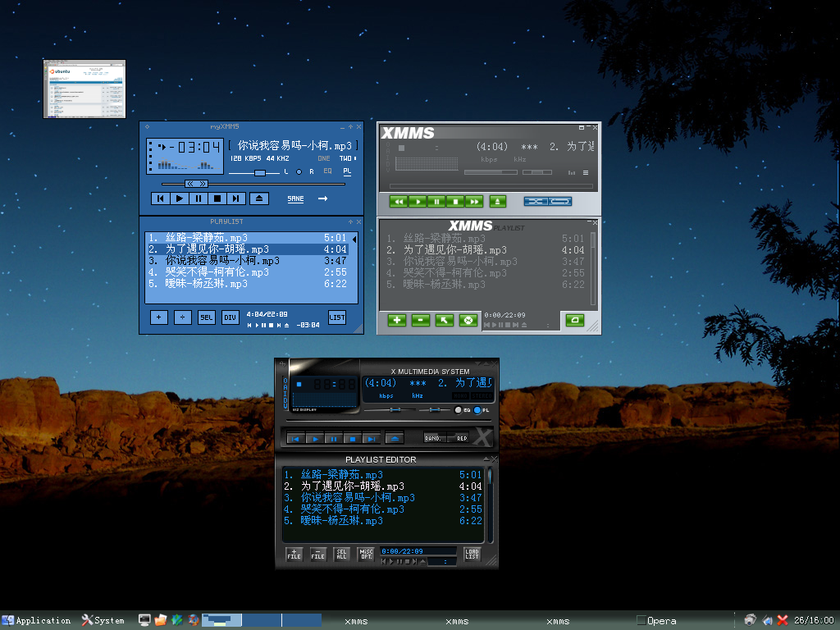
Task: Click green misc (x) button in gray playlist
Action: [468, 321]
